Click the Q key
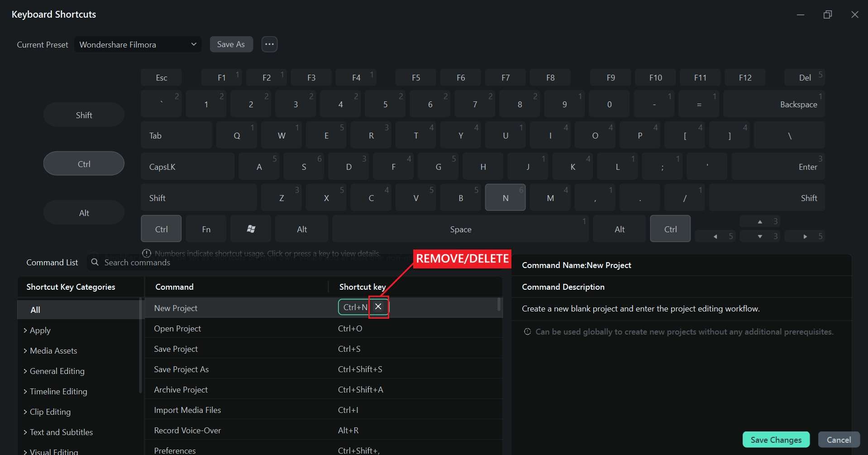 pyautogui.click(x=236, y=135)
